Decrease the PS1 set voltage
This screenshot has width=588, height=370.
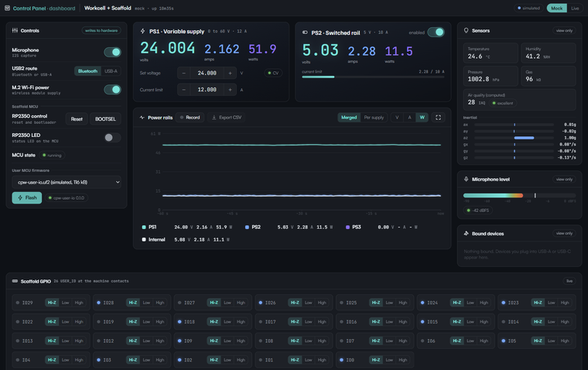point(184,74)
